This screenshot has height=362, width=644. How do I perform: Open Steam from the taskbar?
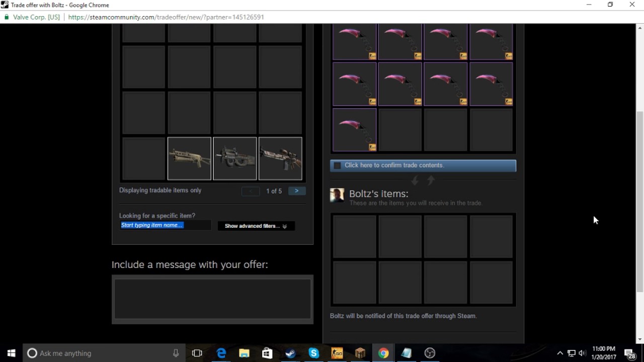pos(290,353)
